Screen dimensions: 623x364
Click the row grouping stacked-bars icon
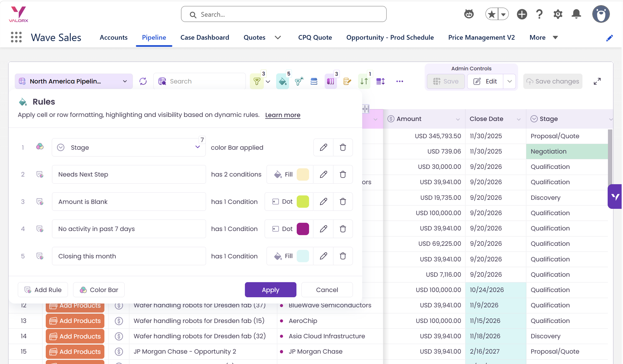[314, 81]
